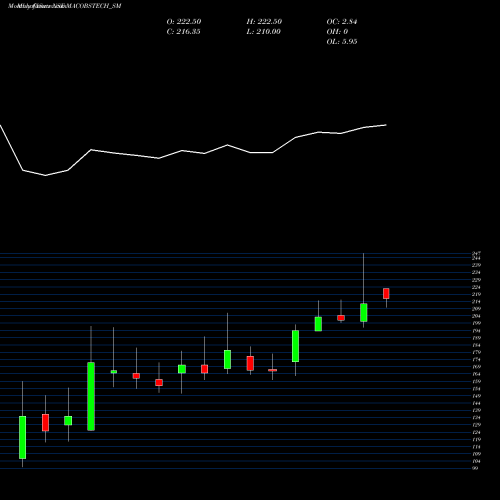Click the 189 price axis label
Viewport: 500px width, 500px height.
tap(476, 338)
